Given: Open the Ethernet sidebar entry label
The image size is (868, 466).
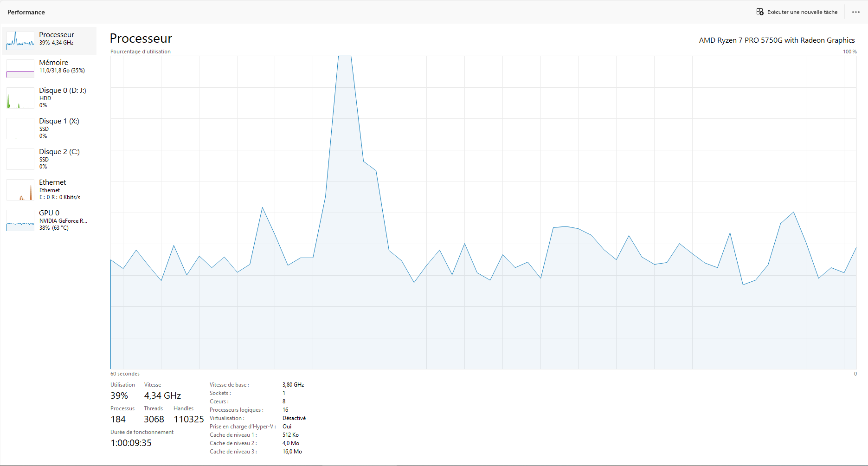Looking at the screenshot, I should tap(52, 182).
